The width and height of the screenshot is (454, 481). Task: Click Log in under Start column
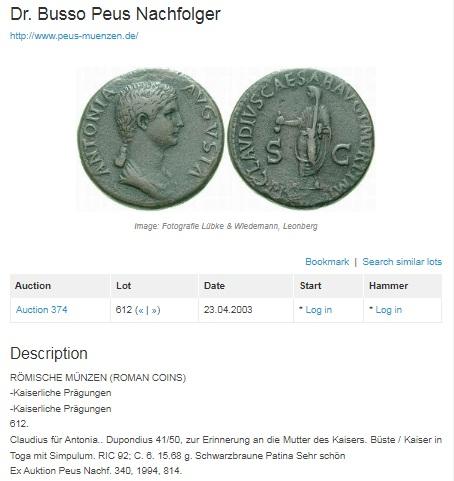tap(319, 310)
